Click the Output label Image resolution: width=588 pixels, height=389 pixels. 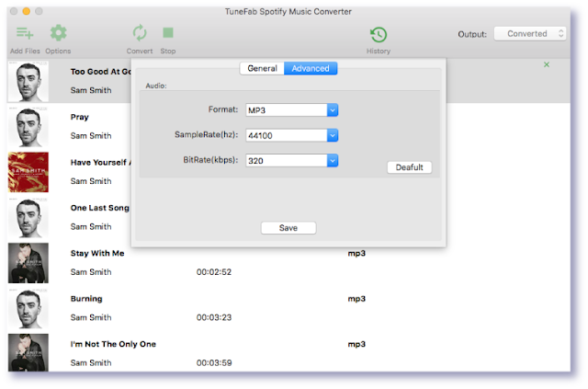click(472, 34)
